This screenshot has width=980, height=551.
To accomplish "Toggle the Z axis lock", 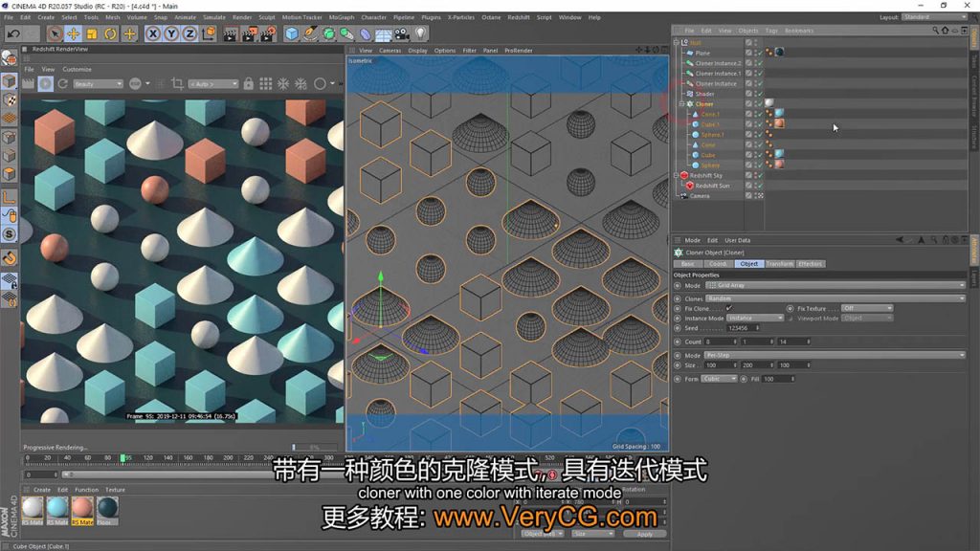I will (190, 33).
